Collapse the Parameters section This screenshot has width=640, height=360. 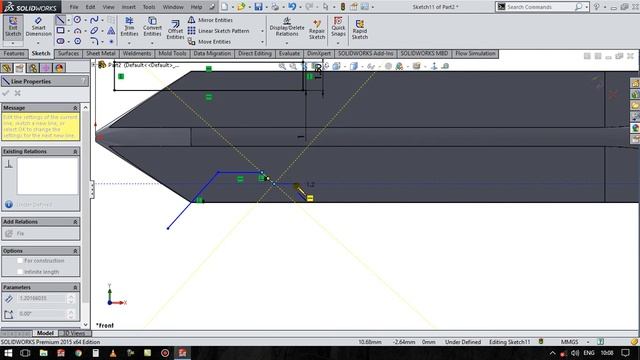point(75,287)
